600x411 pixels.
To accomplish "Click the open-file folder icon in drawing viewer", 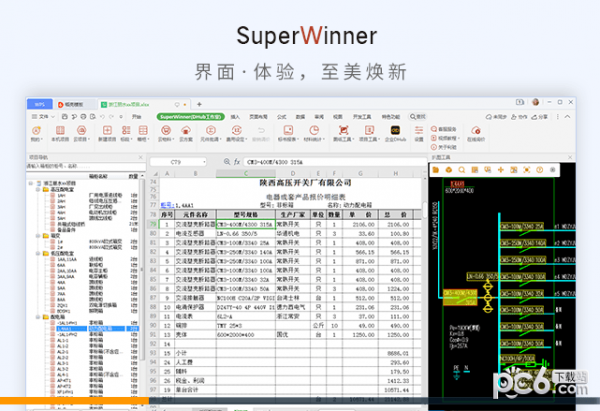I will (x=436, y=170).
